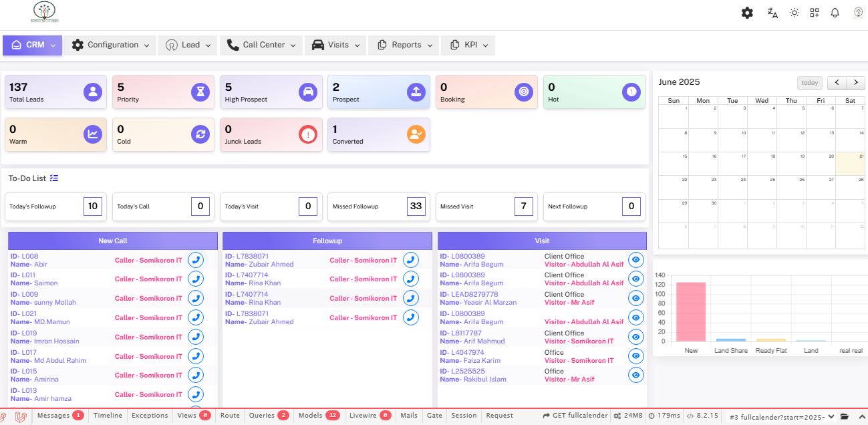Click the calendar today button
868x425 pixels.
pyautogui.click(x=809, y=83)
